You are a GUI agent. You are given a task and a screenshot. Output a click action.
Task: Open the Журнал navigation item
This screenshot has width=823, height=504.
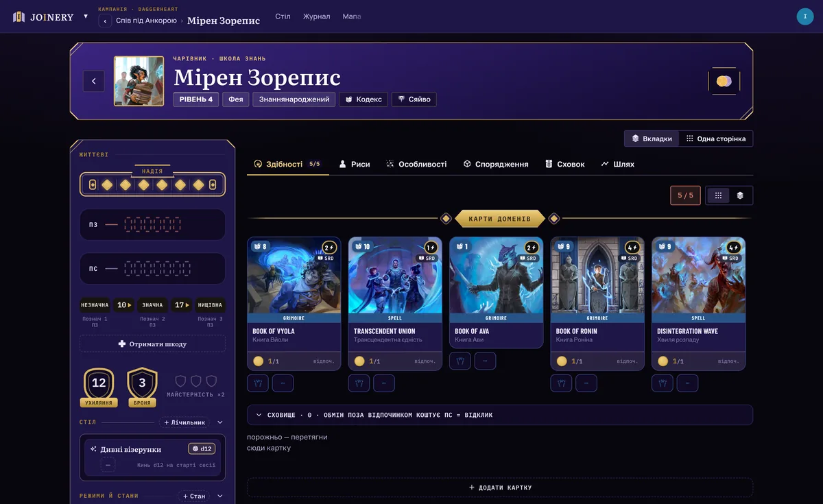coord(316,16)
